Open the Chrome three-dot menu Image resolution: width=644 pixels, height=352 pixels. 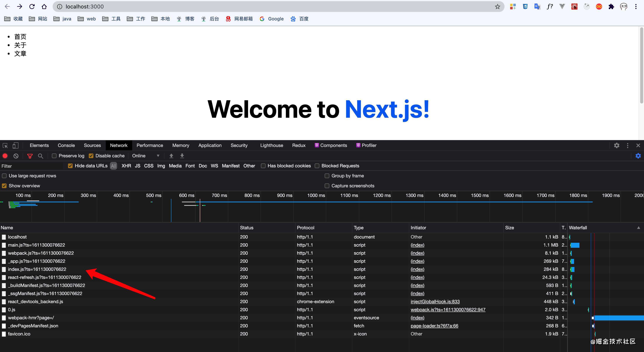636,7
